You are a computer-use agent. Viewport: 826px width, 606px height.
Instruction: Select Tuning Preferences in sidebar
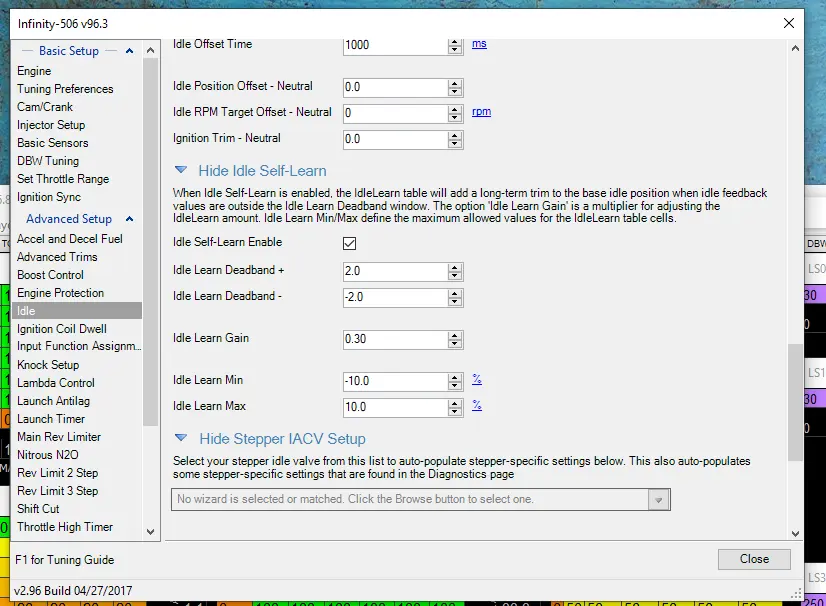[x=65, y=89]
